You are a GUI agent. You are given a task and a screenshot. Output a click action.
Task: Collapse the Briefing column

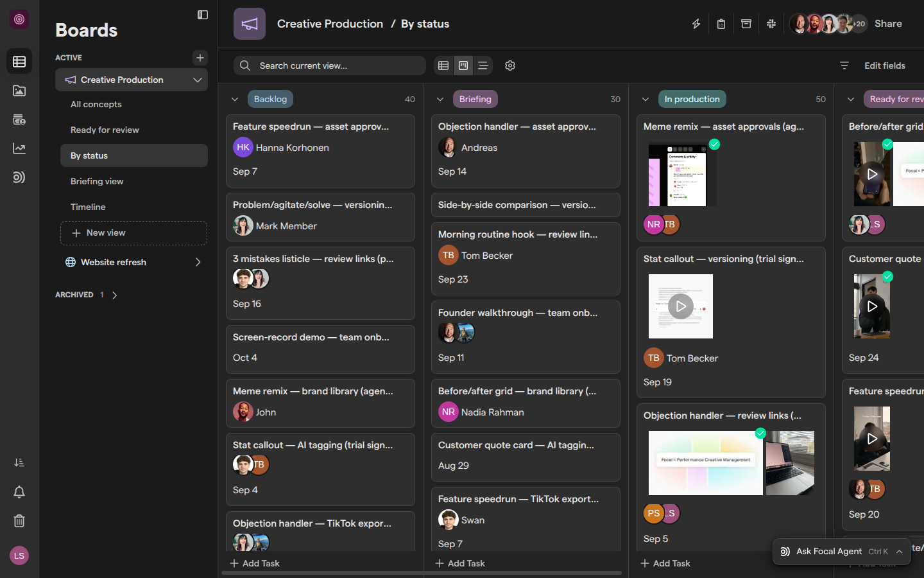[440, 99]
